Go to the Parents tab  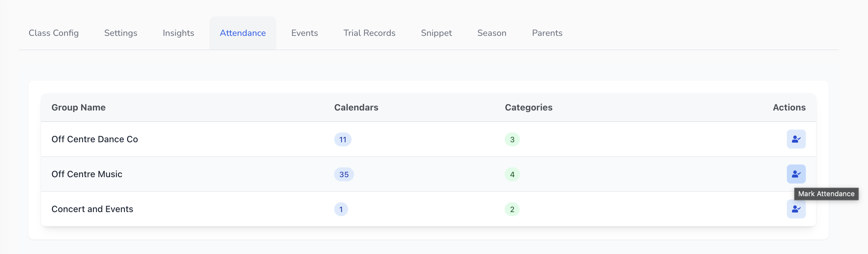547,33
